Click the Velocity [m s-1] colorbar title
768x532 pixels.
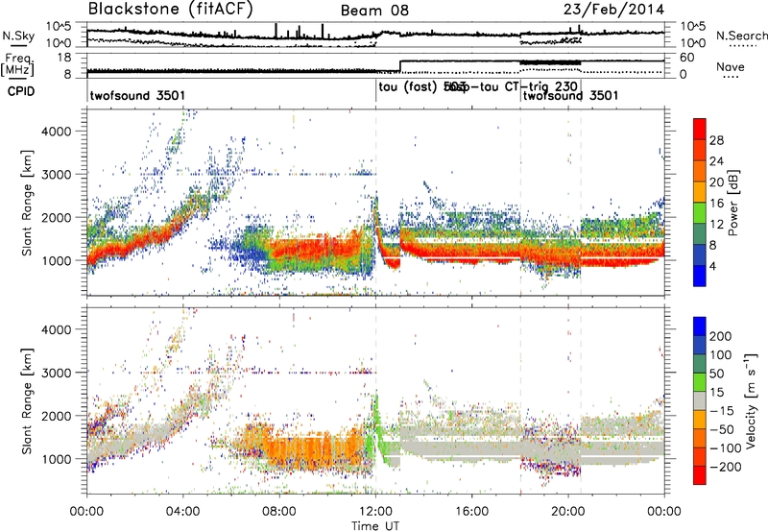tap(751, 401)
